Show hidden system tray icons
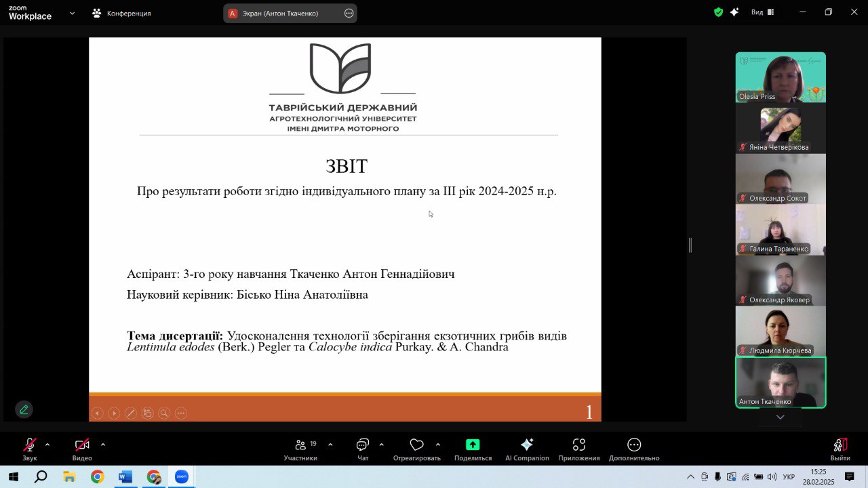This screenshot has height=488, width=868. 690,477
